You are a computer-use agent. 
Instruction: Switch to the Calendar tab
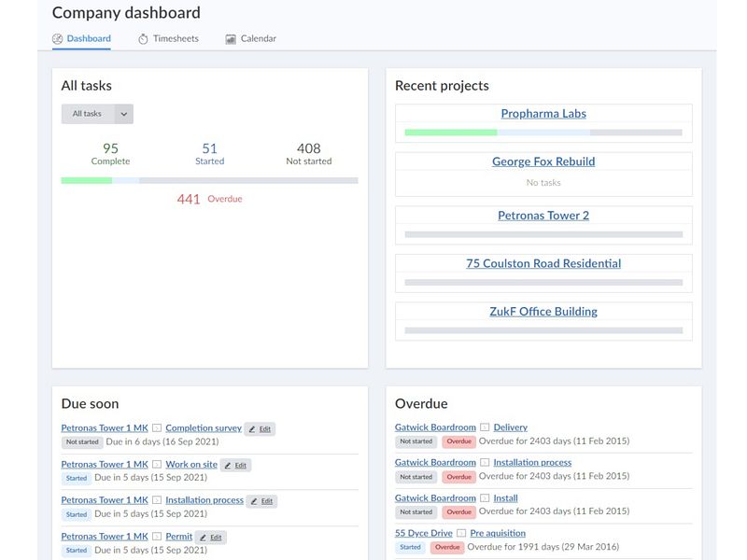(x=250, y=38)
